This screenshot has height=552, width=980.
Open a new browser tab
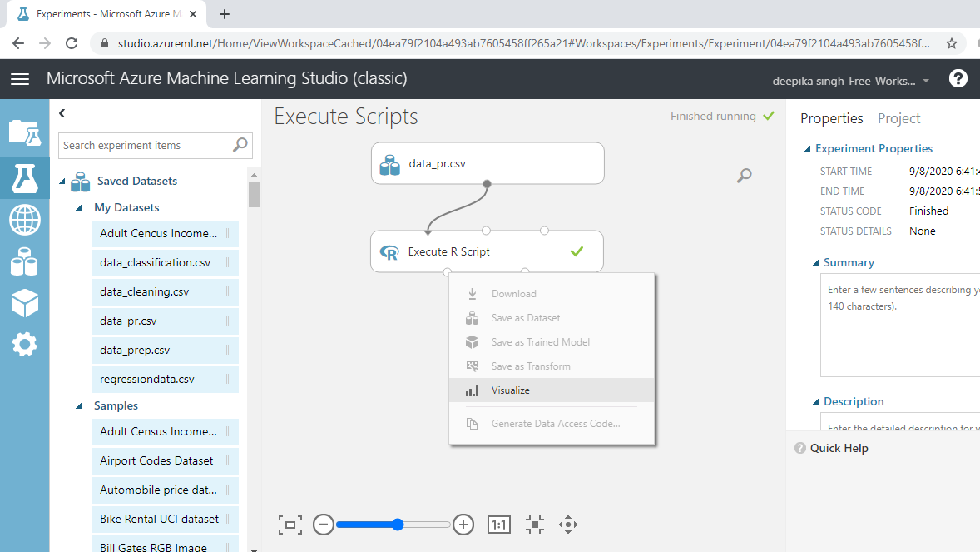click(225, 14)
